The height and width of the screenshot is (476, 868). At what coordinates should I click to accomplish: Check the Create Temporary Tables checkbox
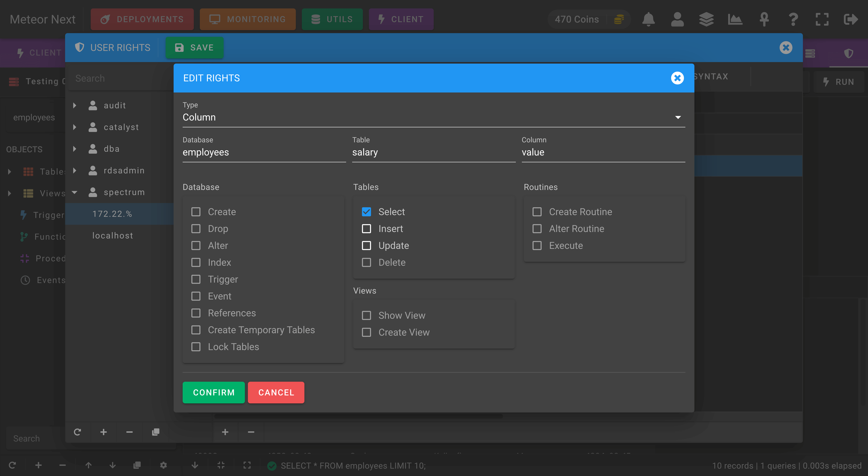(196, 330)
